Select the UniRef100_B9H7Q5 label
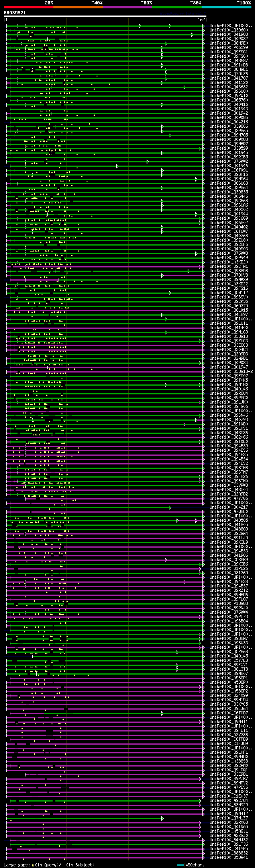The image size is (255, 868). pos(229,135)
